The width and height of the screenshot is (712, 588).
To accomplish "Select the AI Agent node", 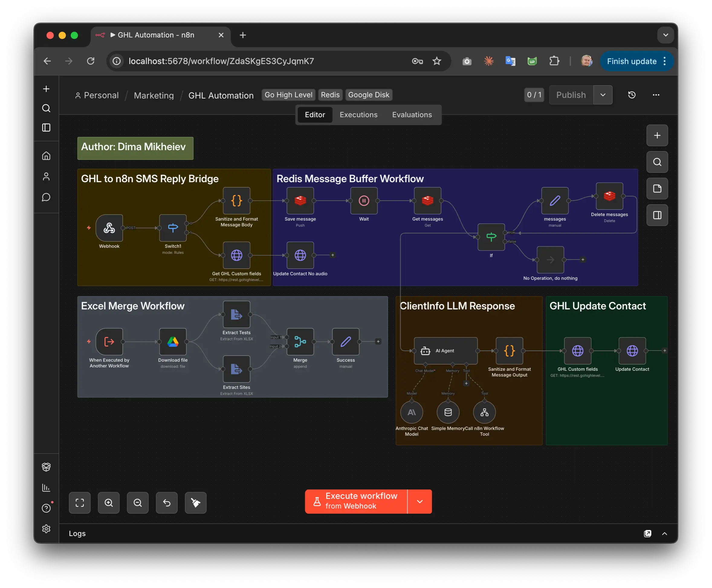I will [x=446, y=351].
